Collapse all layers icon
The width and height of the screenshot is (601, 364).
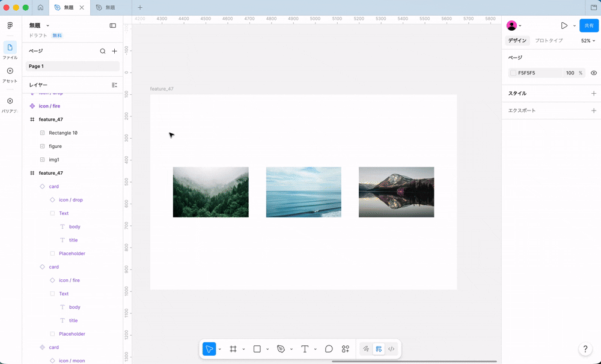point(114,85)
